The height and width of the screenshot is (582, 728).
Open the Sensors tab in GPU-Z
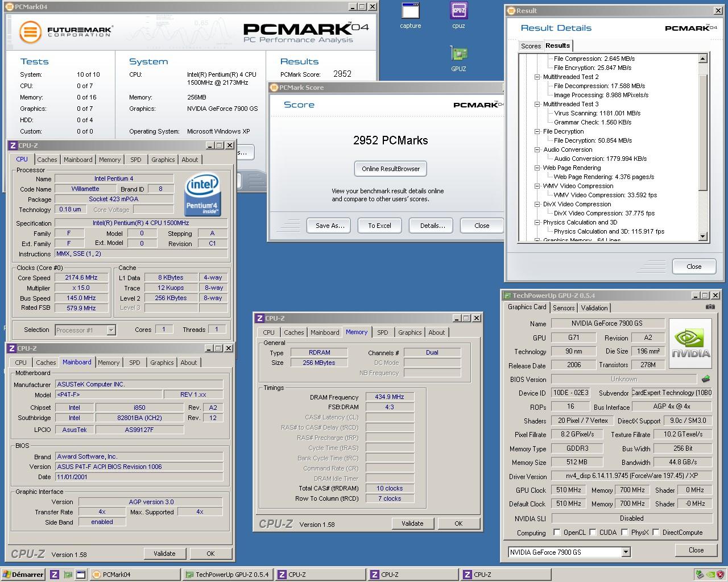(564, 308)
